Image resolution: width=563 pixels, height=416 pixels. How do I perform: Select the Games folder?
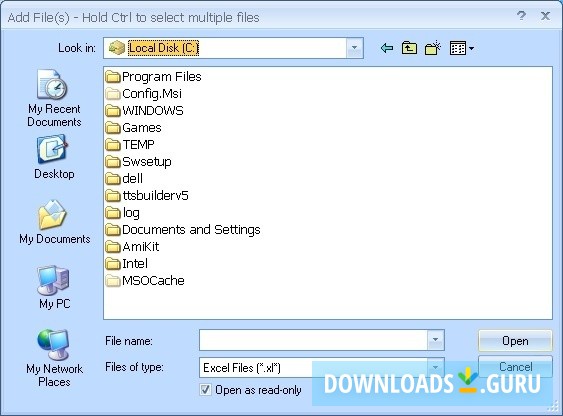pyautogui.click(x=134, y=127)
